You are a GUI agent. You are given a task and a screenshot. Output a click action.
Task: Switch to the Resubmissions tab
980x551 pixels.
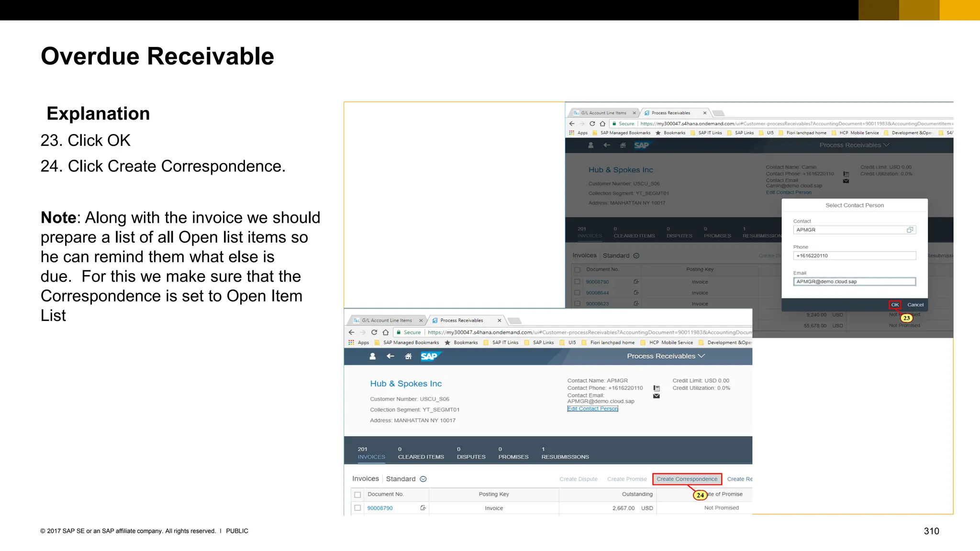[x=565, y=453]
